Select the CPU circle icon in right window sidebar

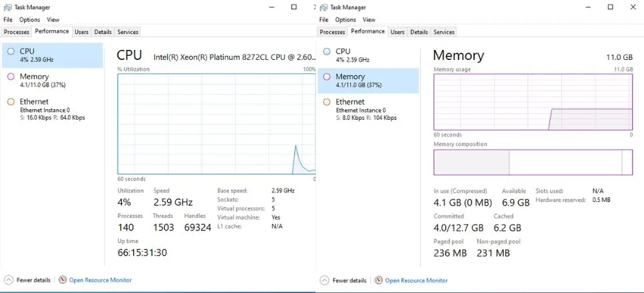click(327, 51)
